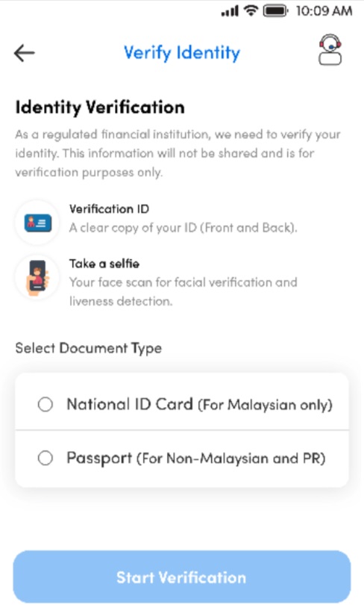This screenshot has width=364, height=605.
Task: Tap the Take a selfie phone icon
Action: [x=37, y=277]
